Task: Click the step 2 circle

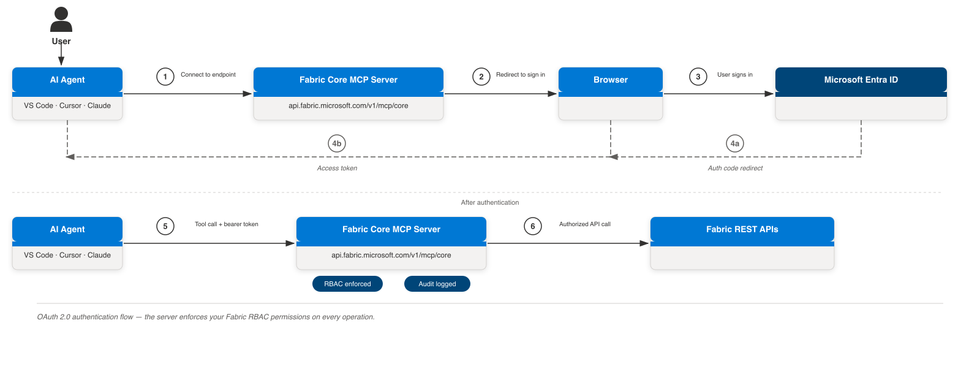Action: (481, 77)
